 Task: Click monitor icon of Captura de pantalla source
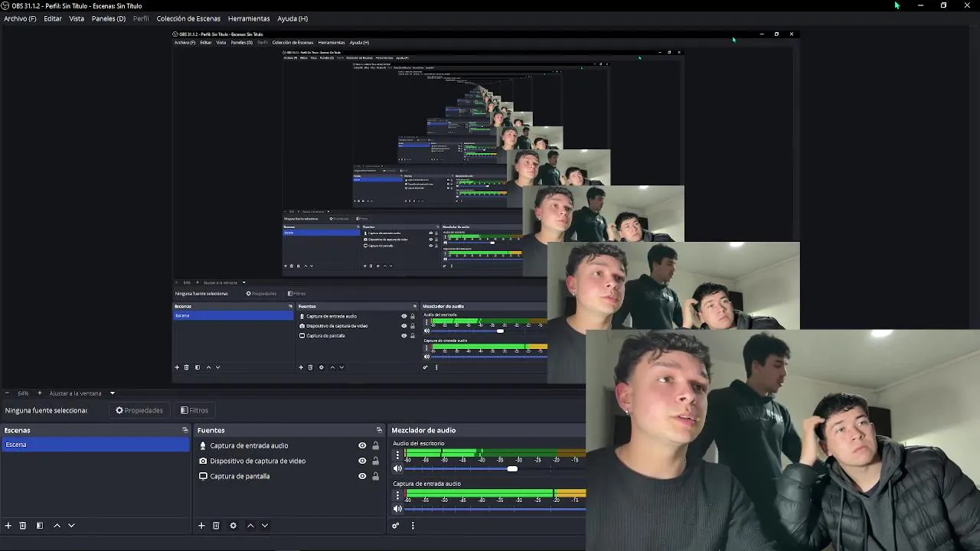pos(203,476)
